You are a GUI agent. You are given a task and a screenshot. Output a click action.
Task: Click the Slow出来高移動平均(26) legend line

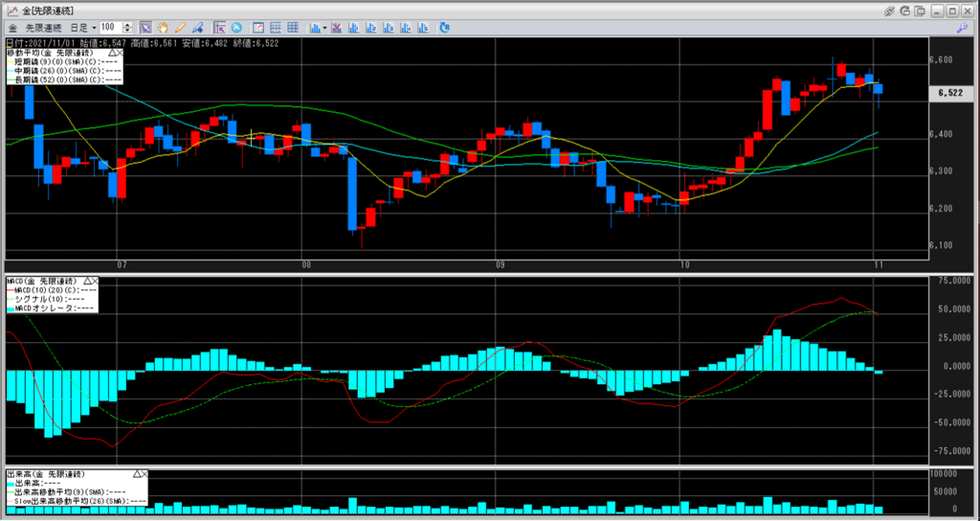(77, 501)
